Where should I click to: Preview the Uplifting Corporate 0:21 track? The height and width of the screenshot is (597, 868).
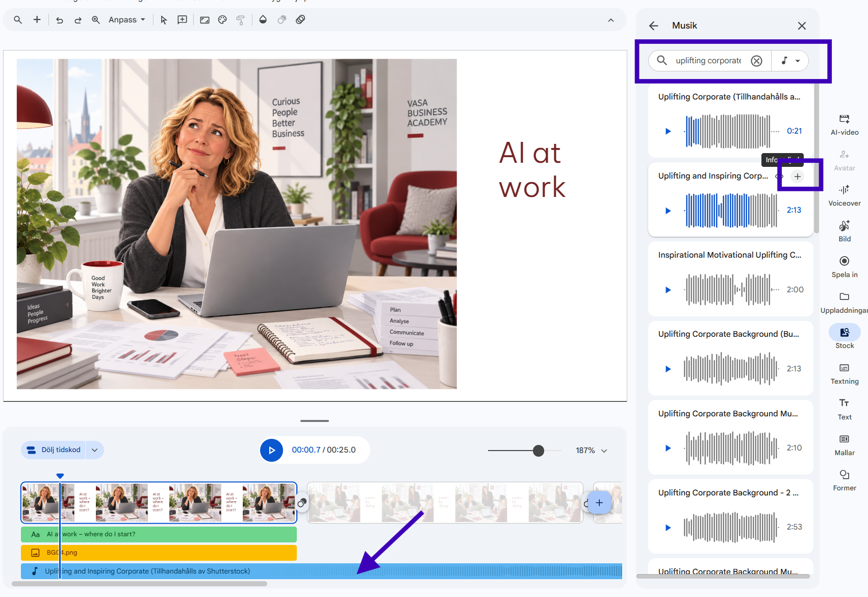coord(668,131)
